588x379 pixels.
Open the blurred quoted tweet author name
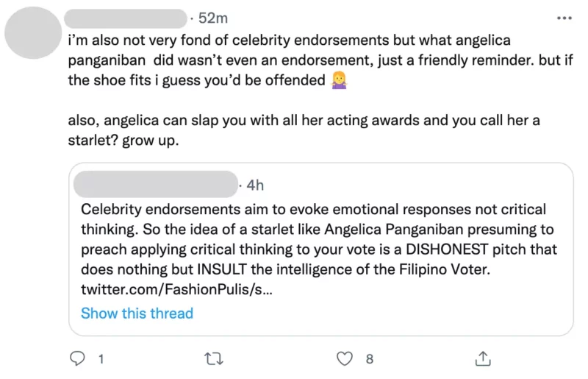156,184
